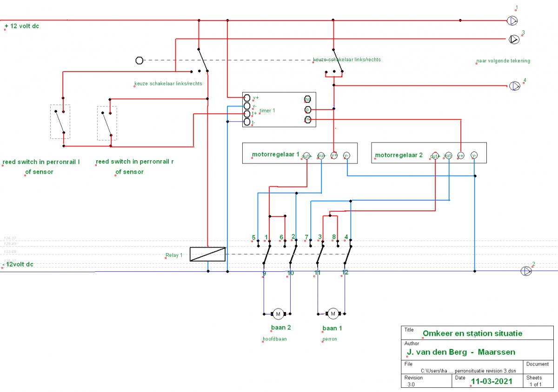This screenshot has height=392, width=558.
Task: Click the baan 2 motor symbol
Action: pyautogui.click(x=278, y=314)
